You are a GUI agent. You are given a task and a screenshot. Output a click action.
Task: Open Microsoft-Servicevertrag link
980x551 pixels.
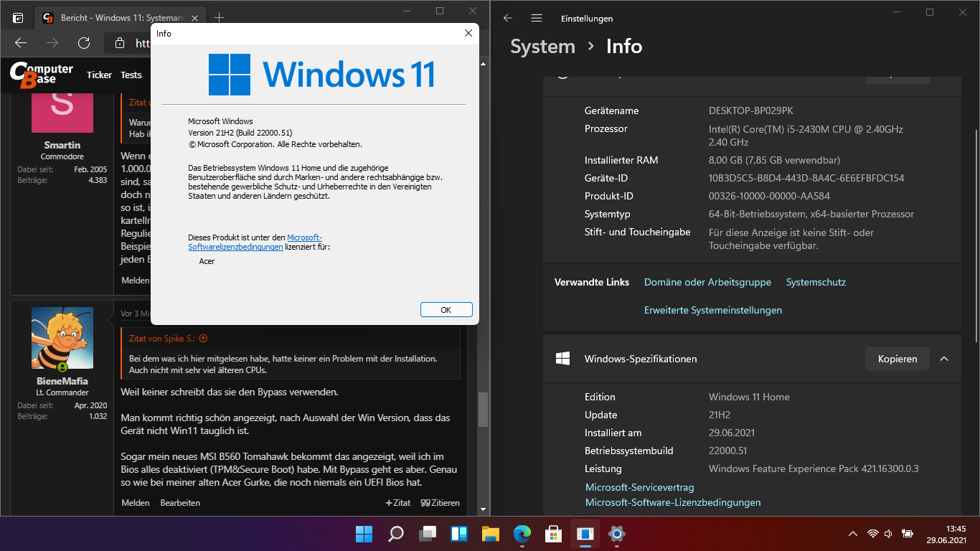coord(640,487)
